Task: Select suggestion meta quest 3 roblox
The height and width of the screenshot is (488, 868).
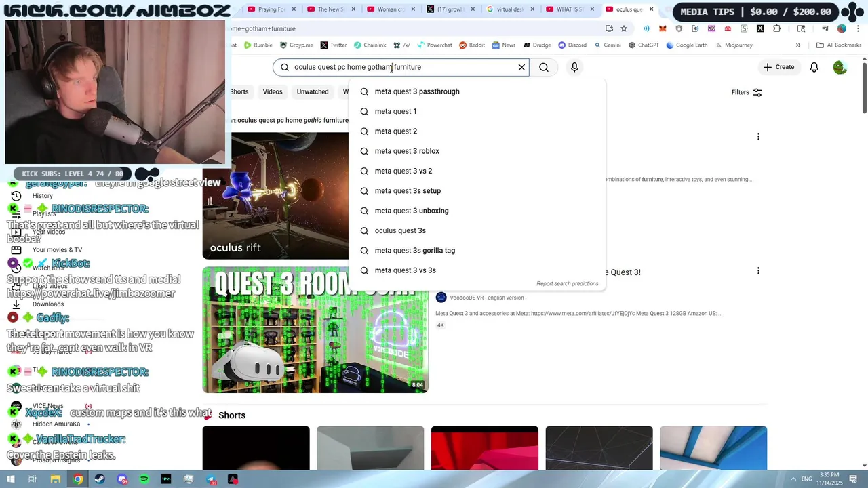Action: 477,151
